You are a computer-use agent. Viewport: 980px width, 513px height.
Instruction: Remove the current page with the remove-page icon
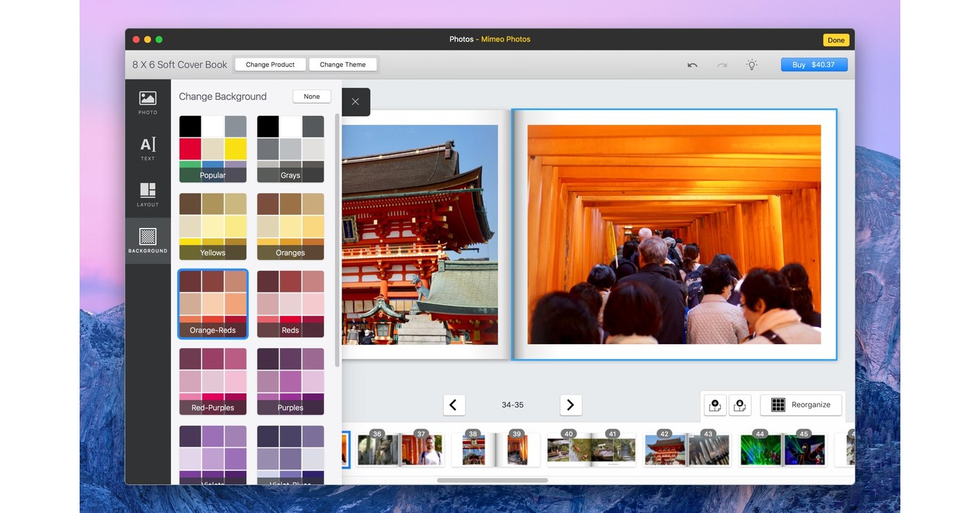point(740,404)
